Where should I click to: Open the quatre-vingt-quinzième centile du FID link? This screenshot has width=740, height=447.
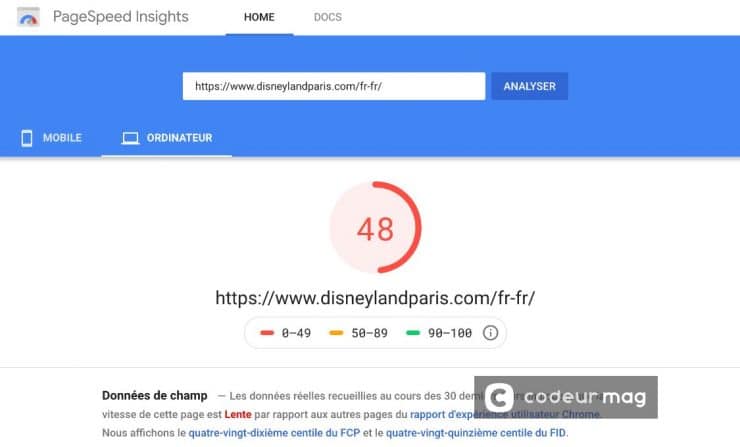(x=476, y=433)
